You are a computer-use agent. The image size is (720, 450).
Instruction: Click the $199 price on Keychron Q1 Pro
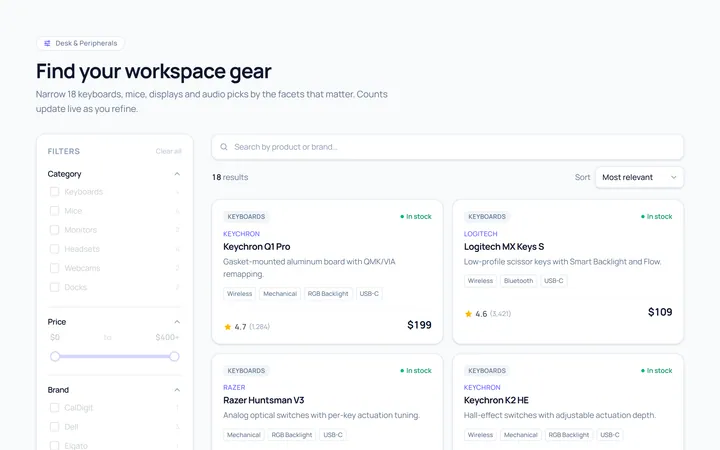point(419,325)
